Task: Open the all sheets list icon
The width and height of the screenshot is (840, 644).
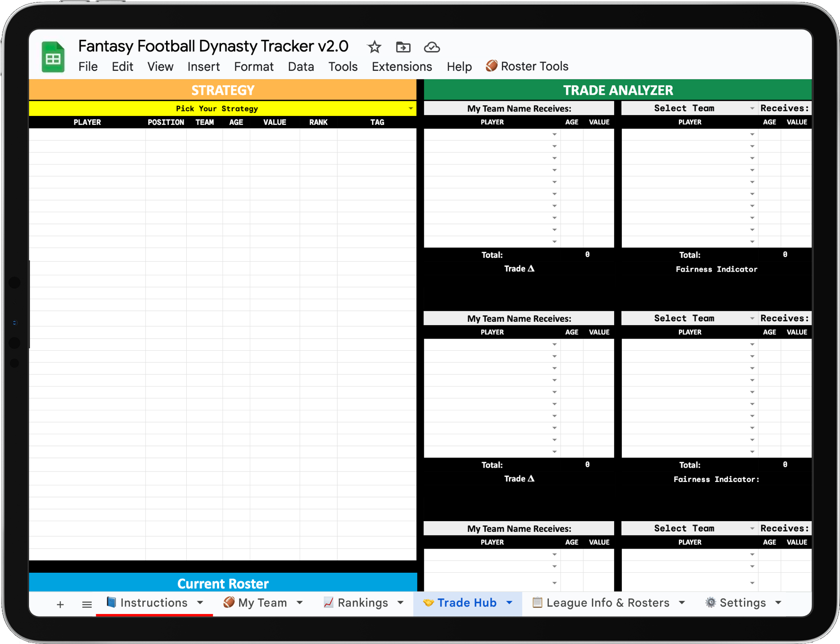Action: [87, 604]
